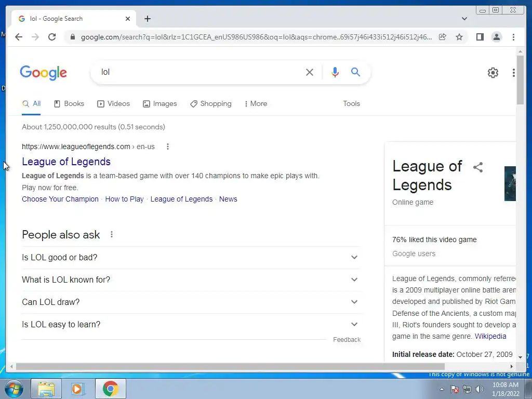
Task: Select the All results tab
Action: coord(31,104)
